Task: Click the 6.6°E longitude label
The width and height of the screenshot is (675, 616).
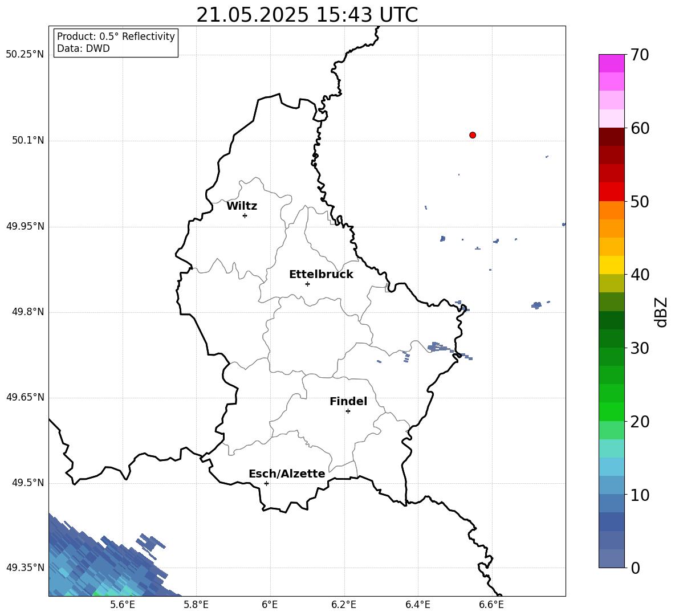Action: (x=491, y=605)
